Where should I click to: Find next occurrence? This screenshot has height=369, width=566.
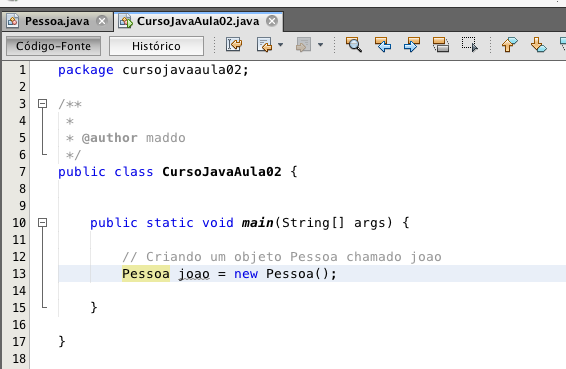coord(412,45)
